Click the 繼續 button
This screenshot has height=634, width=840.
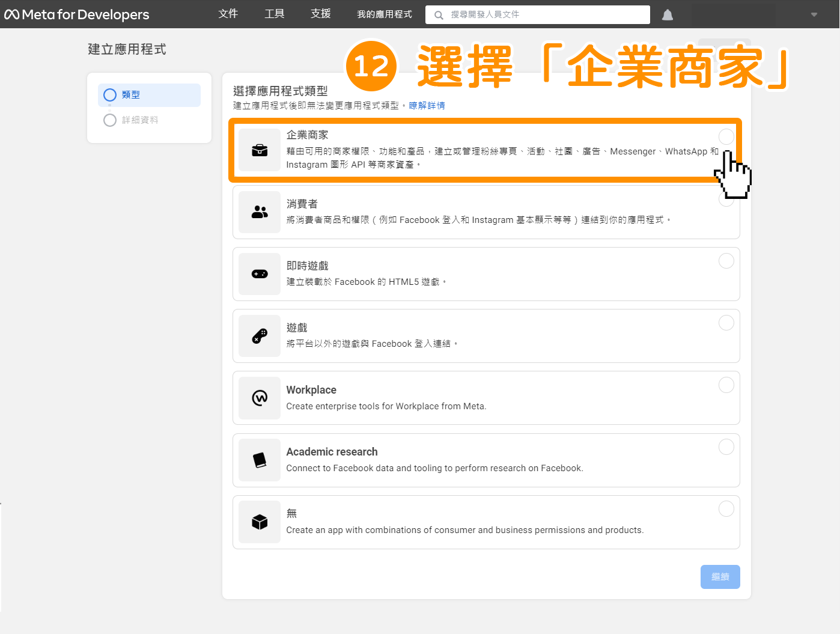[x=720, y=577]
